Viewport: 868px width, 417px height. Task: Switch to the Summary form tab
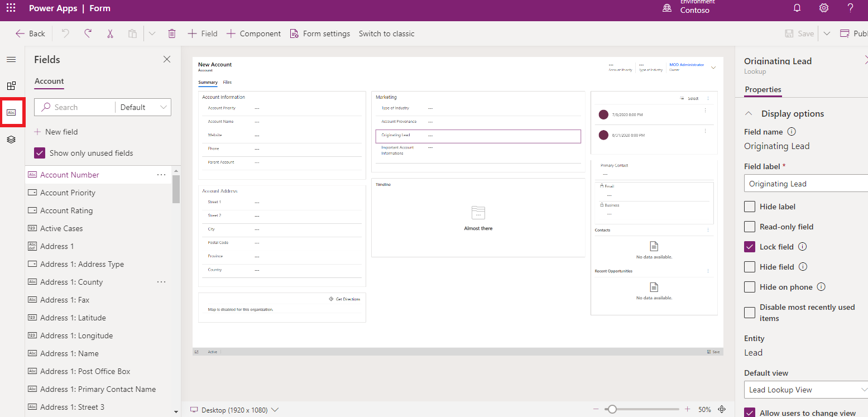pyautogui.click(x=208, y=82)
